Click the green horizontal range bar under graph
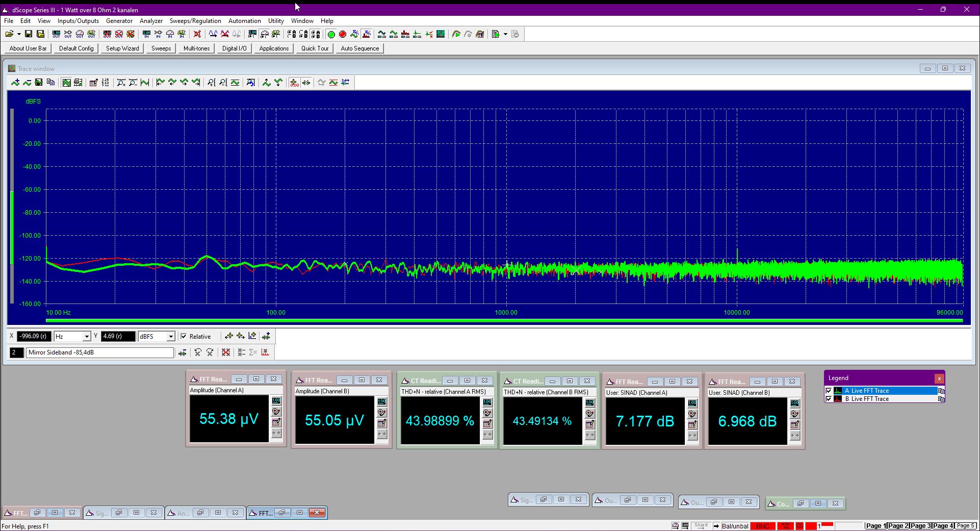The height and width of the screenshot is (531, 980). tap(504, 321)
